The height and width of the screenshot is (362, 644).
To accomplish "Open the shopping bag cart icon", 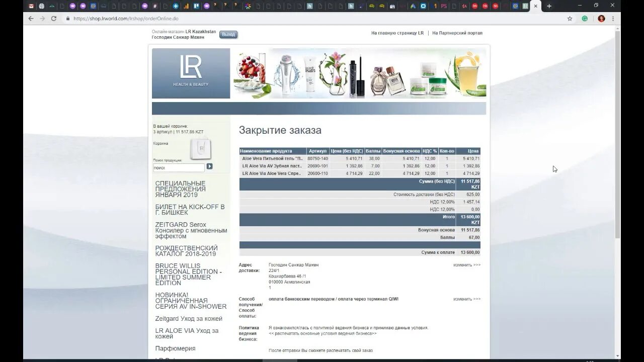I will tap(200, 148).
